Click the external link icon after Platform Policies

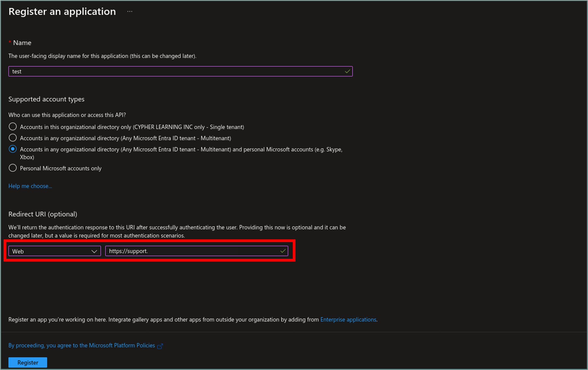160,346
